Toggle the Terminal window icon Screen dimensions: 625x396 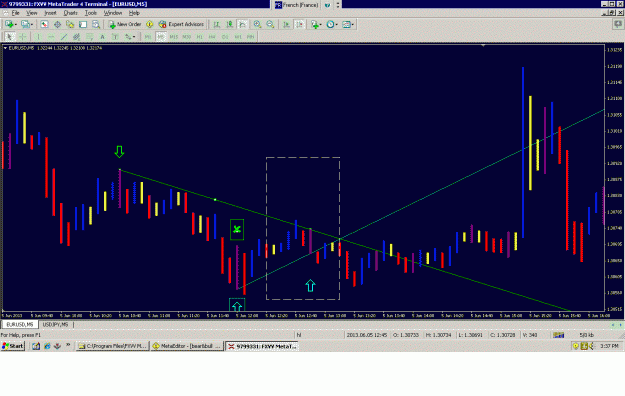point(83,24)
